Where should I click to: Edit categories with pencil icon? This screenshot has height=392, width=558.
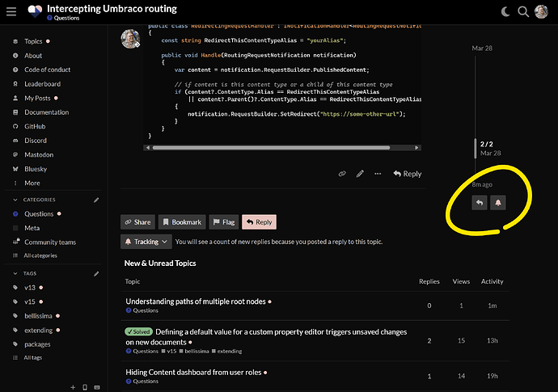[96, 200]
